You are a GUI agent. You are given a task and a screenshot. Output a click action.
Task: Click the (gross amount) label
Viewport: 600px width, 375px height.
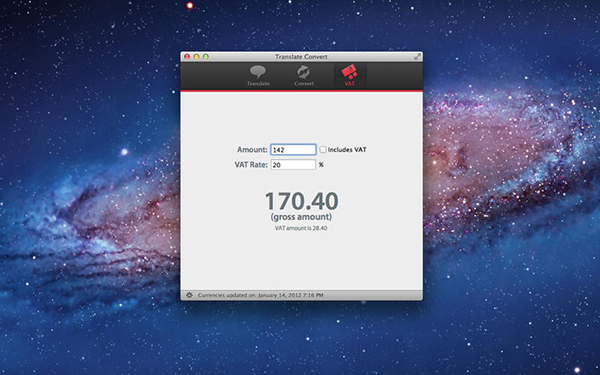(x=301, y=217)
